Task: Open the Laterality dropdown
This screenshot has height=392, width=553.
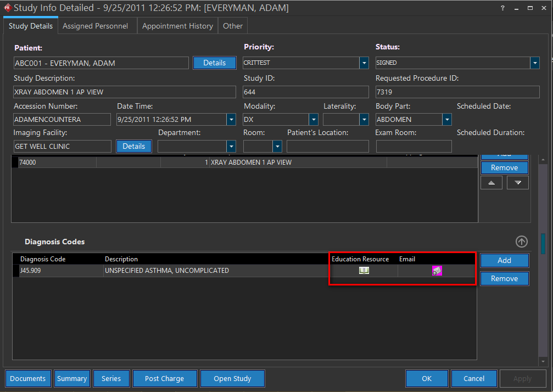Action: (364, 120)
